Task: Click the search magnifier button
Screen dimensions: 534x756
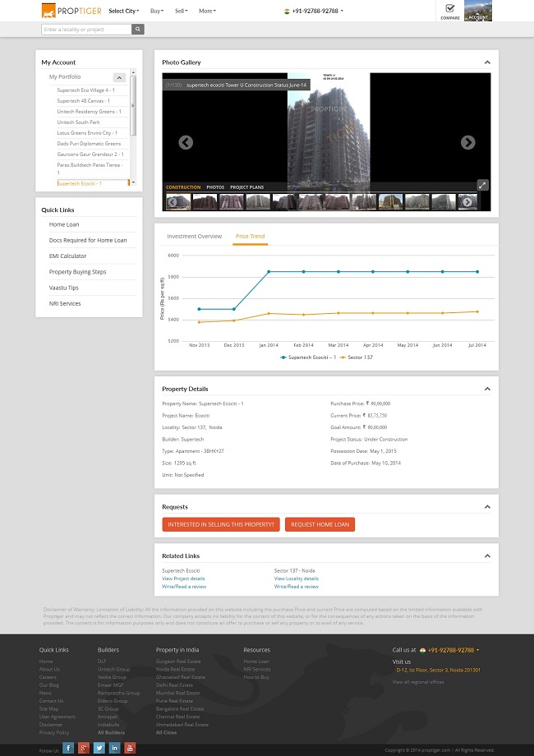Action: tap(138, 30)
